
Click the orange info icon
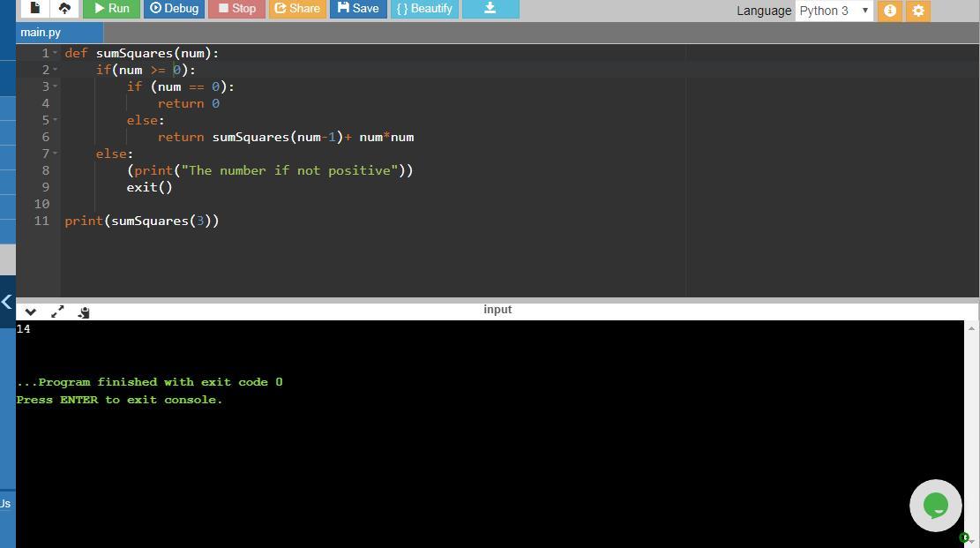890,11
